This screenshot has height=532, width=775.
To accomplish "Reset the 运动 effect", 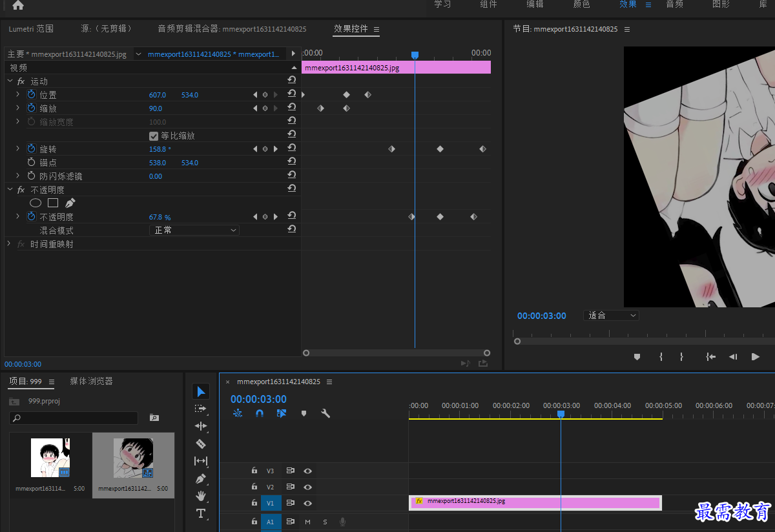I will coord(292,80).
